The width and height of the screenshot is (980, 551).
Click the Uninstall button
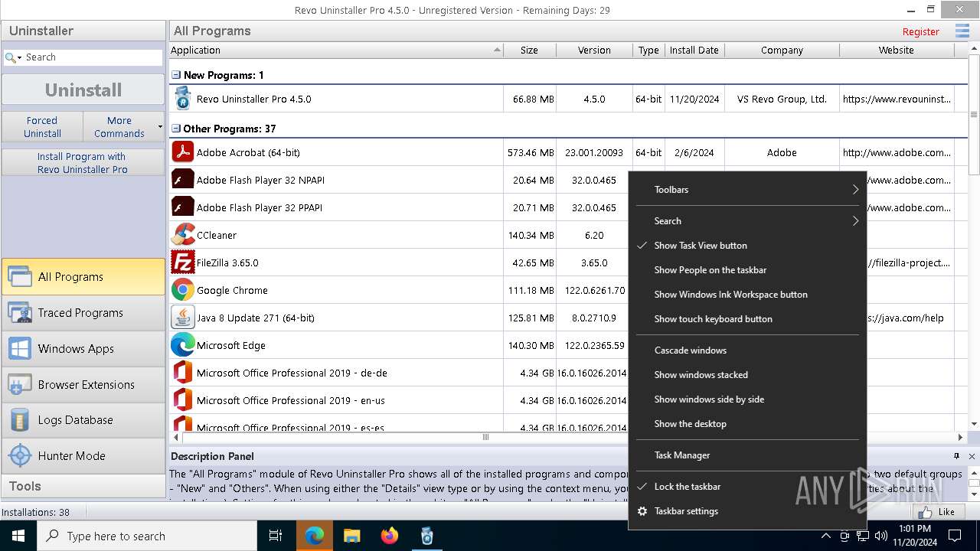[x=83, y=90]
